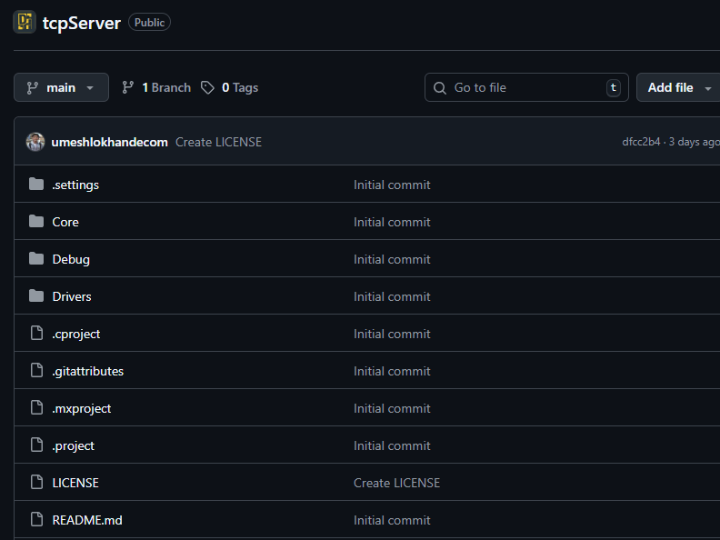Click the Drivers folder icon
The image size is (720, 540).
pos(37,296)
